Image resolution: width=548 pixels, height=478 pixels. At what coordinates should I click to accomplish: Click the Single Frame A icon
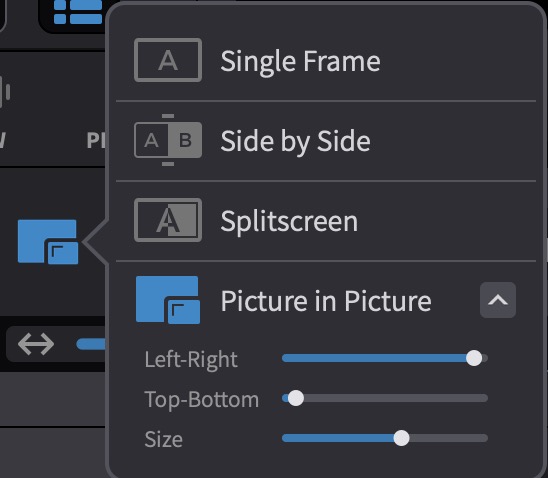pyautogui.click(x=168, y=60)
